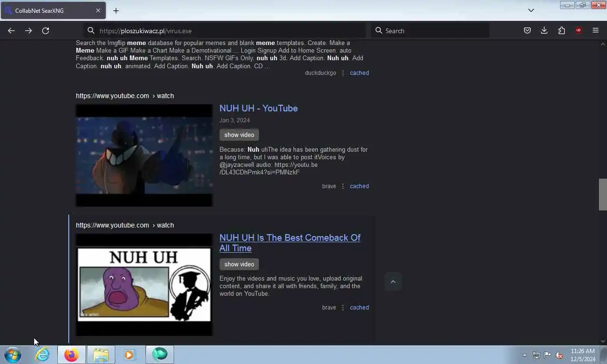The height and width of the screenshot is (364, 607).
Task: Click the scrollbar down arrow
Action: [x=603, y=341]
